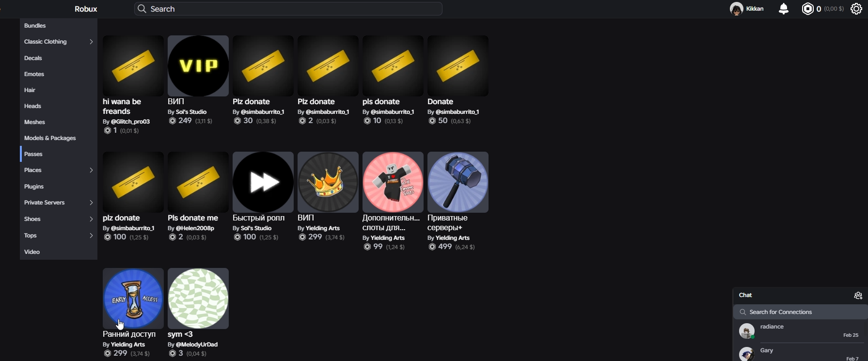Expand the Places category arrow
Screen dimensions: 868x361
point(91,170)
